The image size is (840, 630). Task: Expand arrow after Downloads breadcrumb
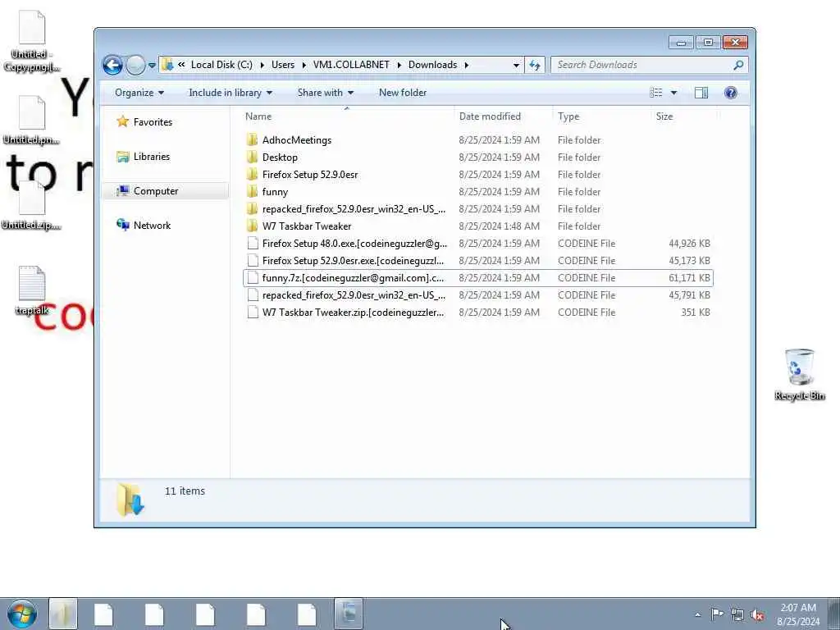coord(467,65)
